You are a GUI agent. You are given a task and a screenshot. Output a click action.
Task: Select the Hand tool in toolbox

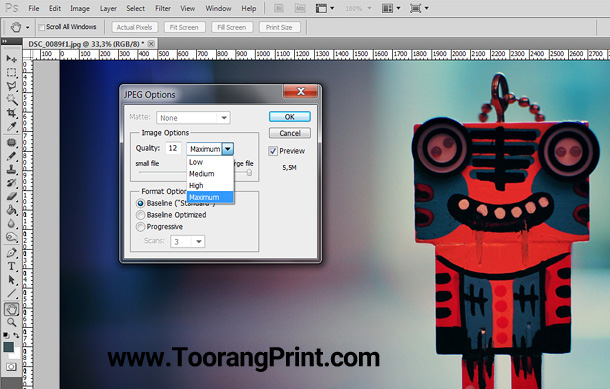(11, 309)
